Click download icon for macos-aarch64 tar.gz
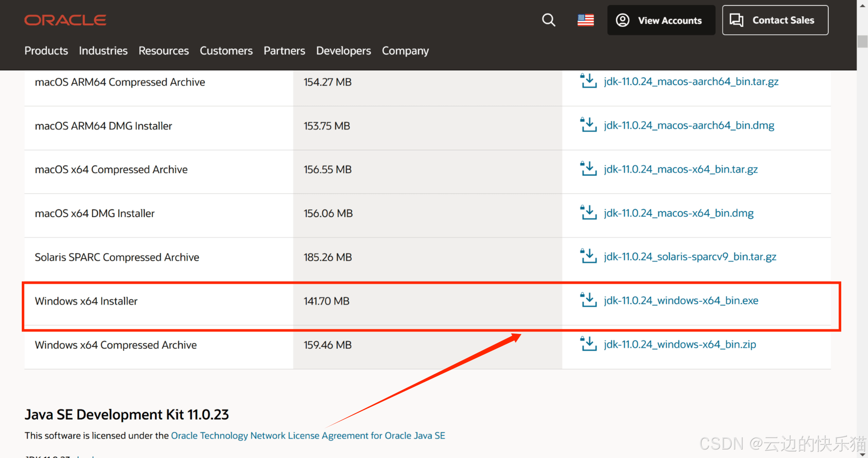 (x=588, y=81)
